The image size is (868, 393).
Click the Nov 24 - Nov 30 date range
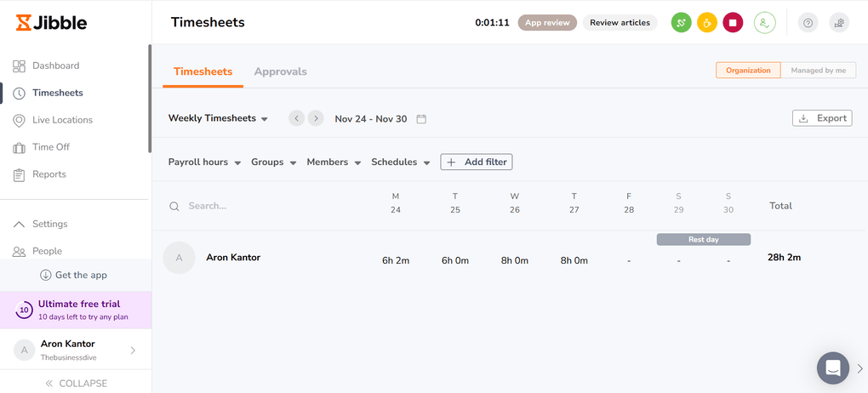point(371,118)
